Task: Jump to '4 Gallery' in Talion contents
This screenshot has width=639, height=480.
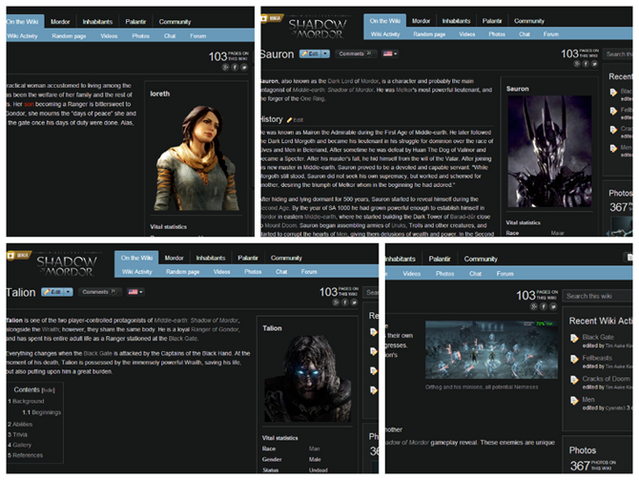Action: pos(19,445)
